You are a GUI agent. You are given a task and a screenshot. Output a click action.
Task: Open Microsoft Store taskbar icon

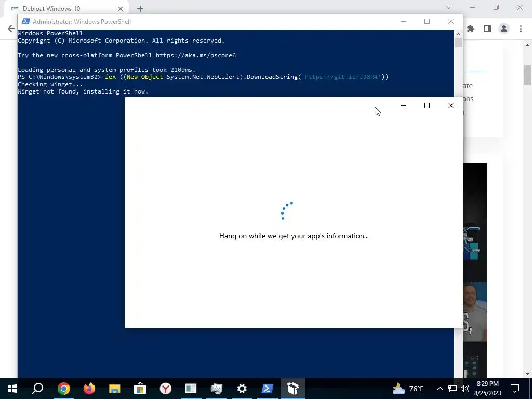coord(140,388)
